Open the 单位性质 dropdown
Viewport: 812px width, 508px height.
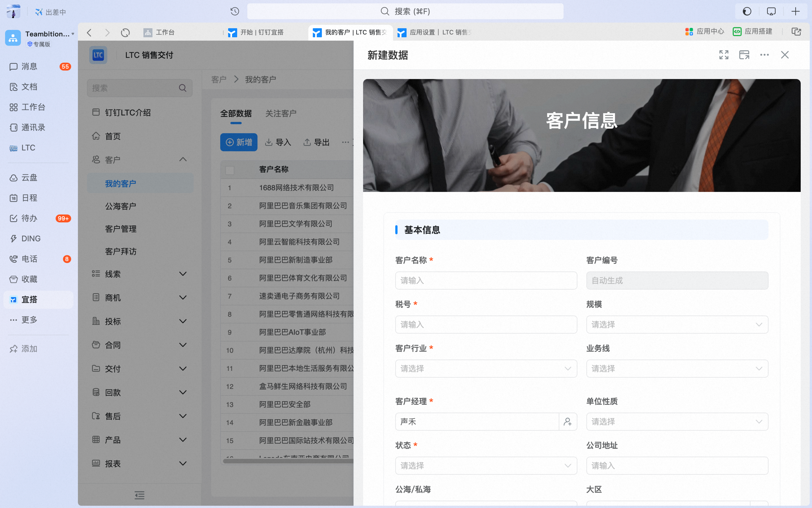tap(677, 422)
